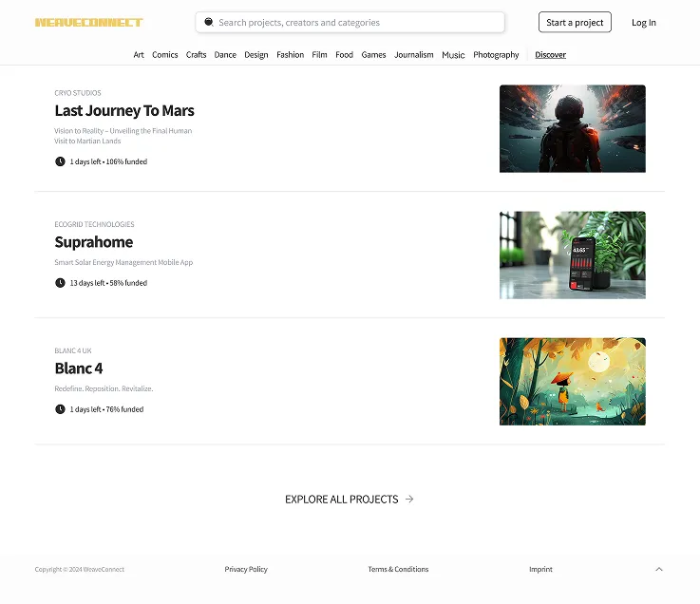Image resolution: width=700 pixels, height=604 pixels.
Task: Click the clock icon under Blanc 4
Action: tap(60, 409)
